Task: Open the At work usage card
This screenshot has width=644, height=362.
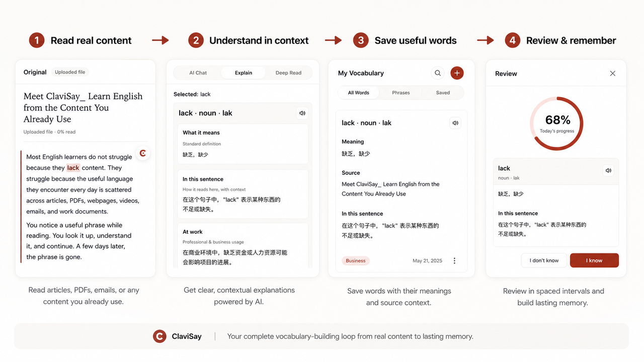Action: (243, 245)
